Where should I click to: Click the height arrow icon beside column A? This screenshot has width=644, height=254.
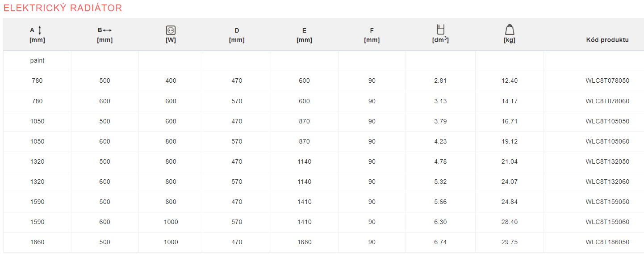pyautogui.click(x=40, y=30)
